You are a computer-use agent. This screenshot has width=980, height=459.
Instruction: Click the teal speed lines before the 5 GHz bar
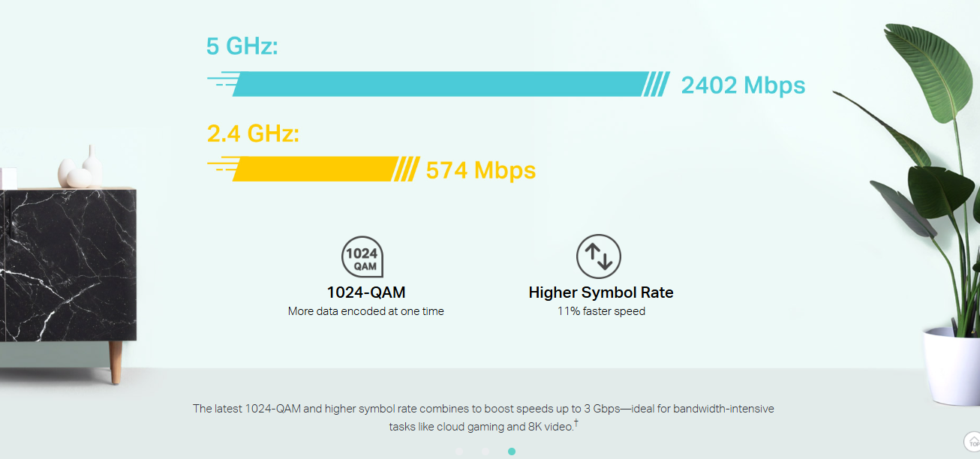[222, 83]
